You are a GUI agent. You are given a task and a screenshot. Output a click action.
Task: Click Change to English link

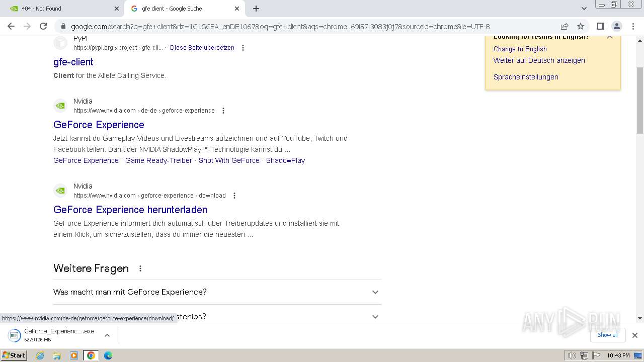coord(520,49)
